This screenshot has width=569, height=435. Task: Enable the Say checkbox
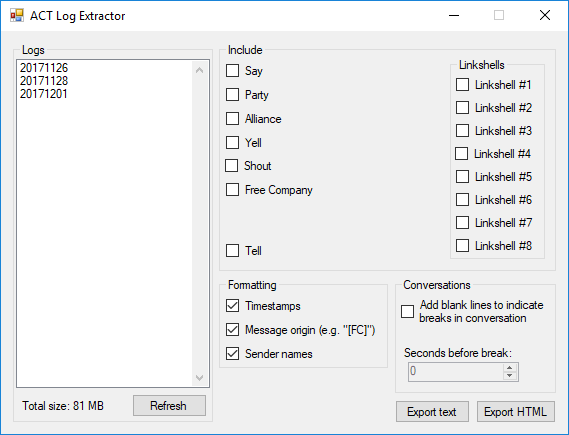tap(232, 71)
